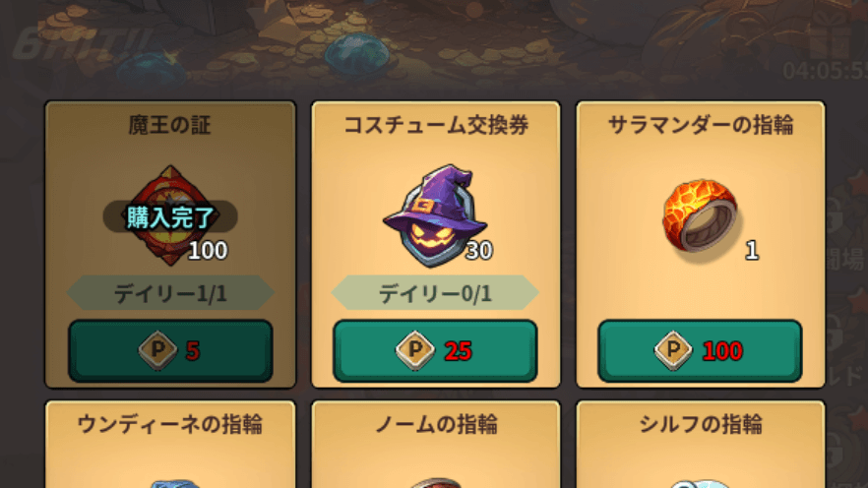The image size is (868, 488).
Task: Tap the gift box icon above the timer
Action: point(831,34)
